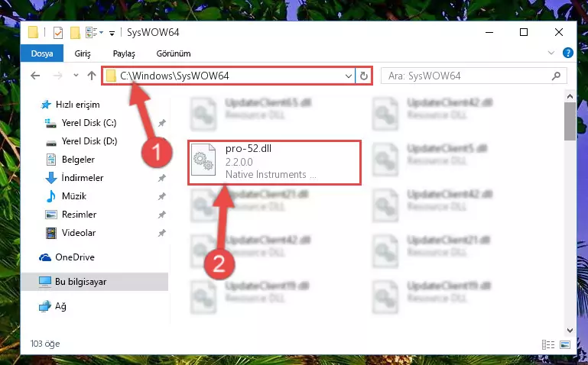Switch to the Paylaş ribbon tab
Image resolution: width=588 pixels, height=365 pixels.
coord(124,53)
